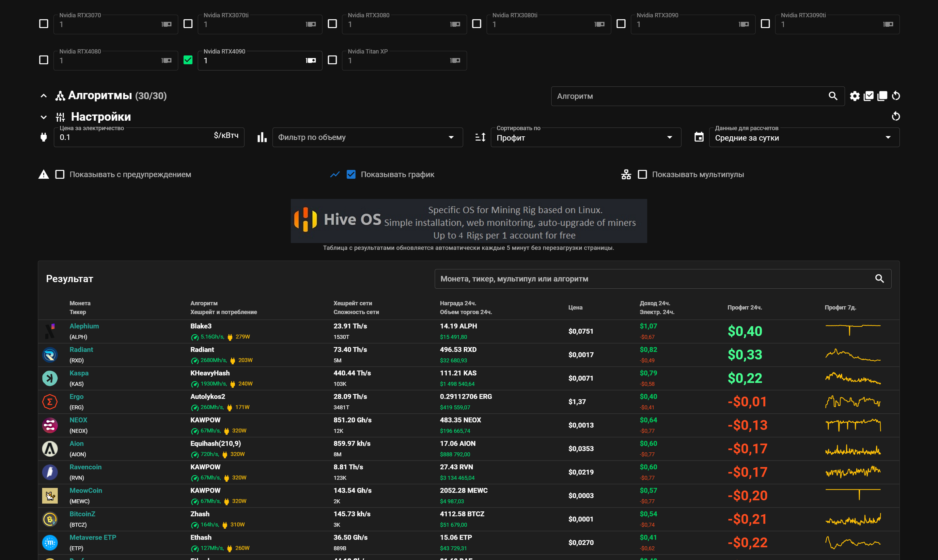The image size is (938, 560).
Task: Enable Nvidia RTX4080 checkbox
Action: (x=44, y=60)
